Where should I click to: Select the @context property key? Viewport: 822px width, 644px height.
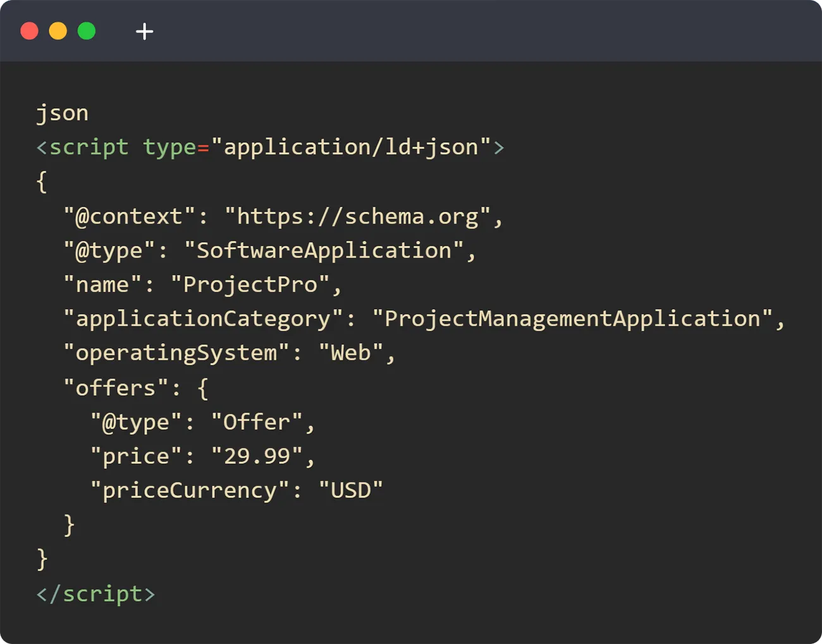pyautogui.click(x=126, y=216)
